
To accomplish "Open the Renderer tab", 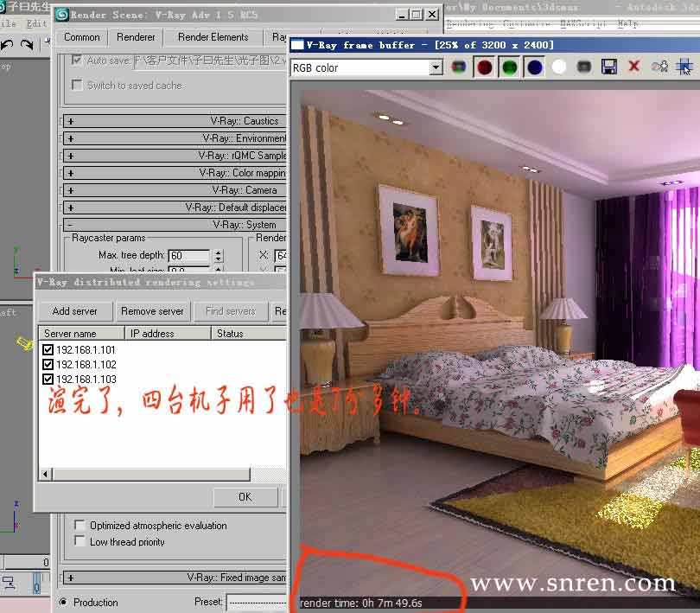I will click(x=136, y=37).
